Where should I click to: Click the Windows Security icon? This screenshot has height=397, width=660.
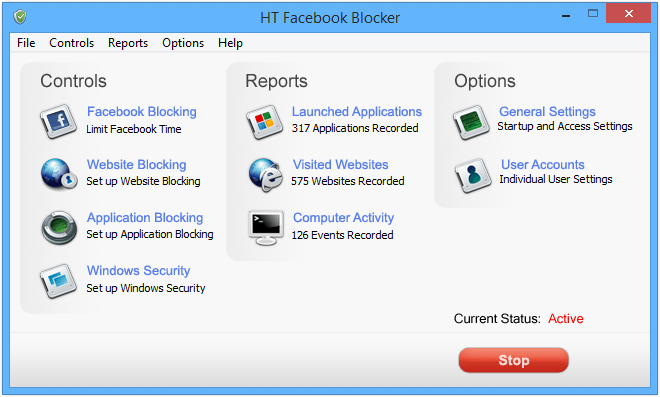[x=59, y=281]
